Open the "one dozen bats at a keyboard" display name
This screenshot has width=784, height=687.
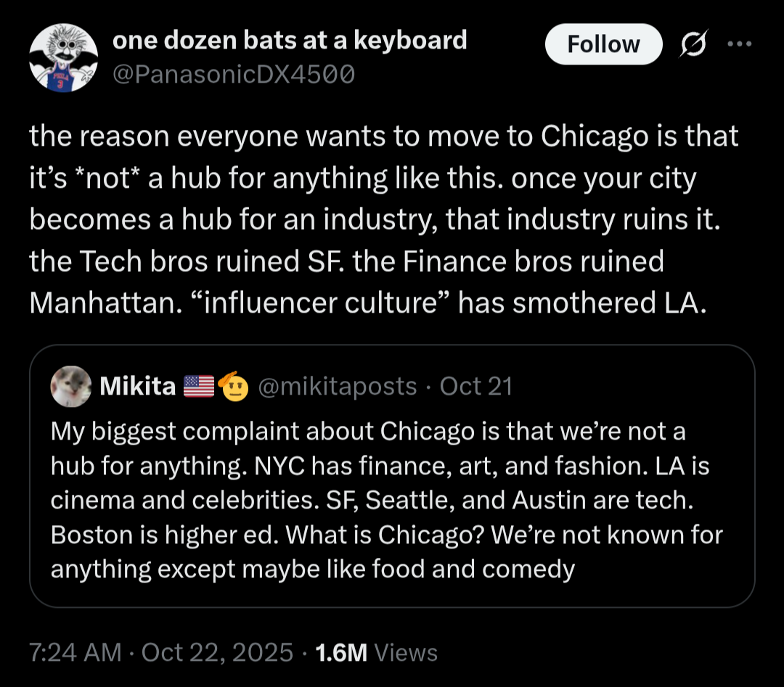(289, 40)
